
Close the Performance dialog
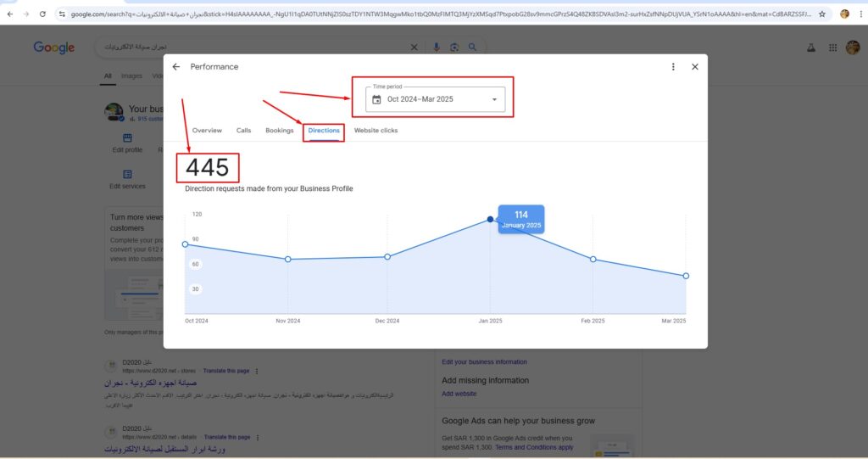point(695,66)
